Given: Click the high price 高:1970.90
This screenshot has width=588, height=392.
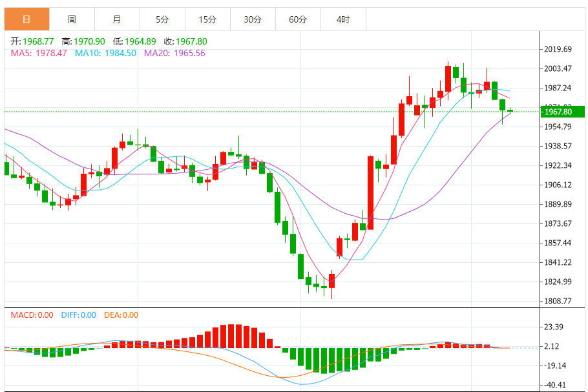Looking at the screenshot, I should pyautogui.click(x=83, y=41).
